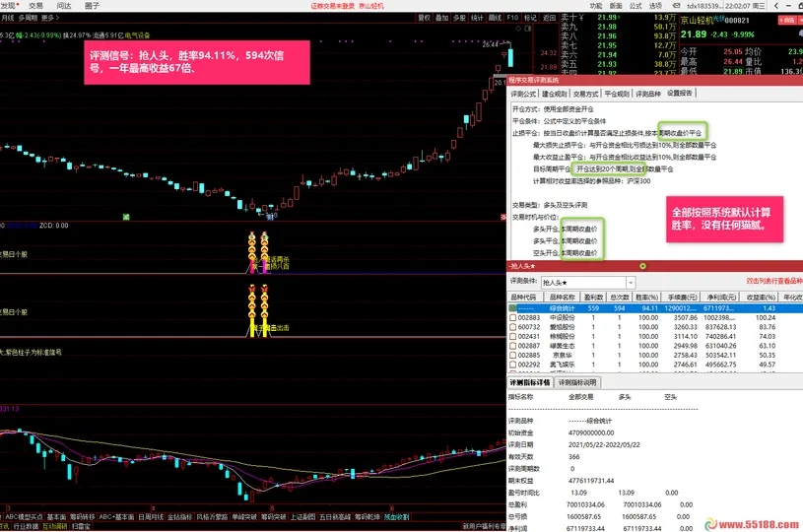The height and width of the screenshot is (532, 803).
Task: Open the 交易 menu
Action: coord(36,5)
